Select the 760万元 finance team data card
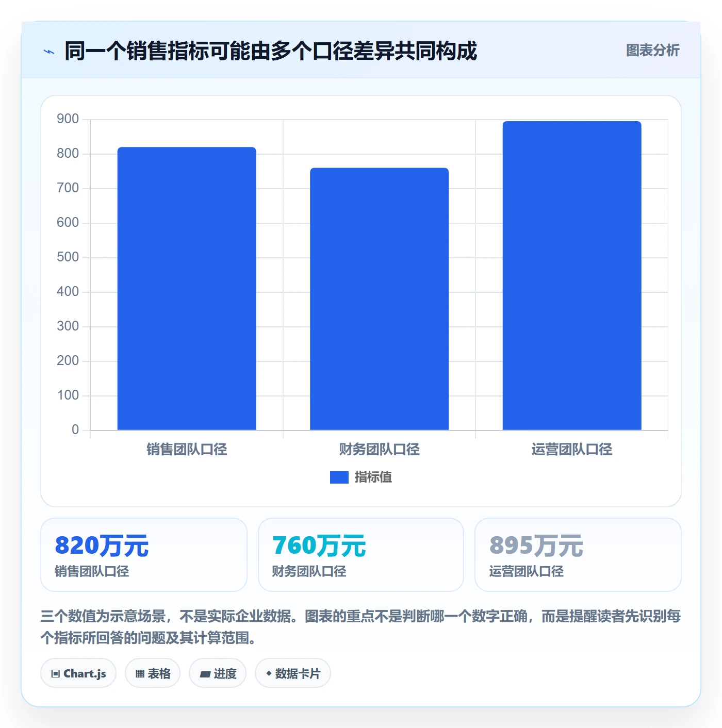This screenshot has height=728, width=722. pyautogui.click(x=361, y=555)
